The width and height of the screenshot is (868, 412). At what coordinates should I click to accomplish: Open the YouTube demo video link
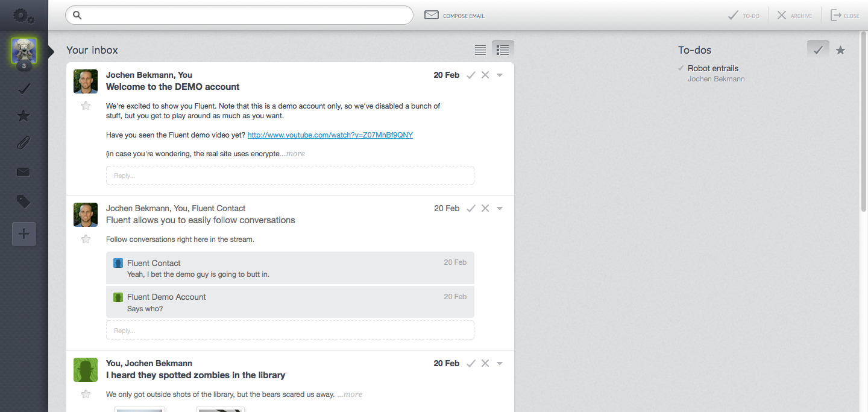coord(330,135)
